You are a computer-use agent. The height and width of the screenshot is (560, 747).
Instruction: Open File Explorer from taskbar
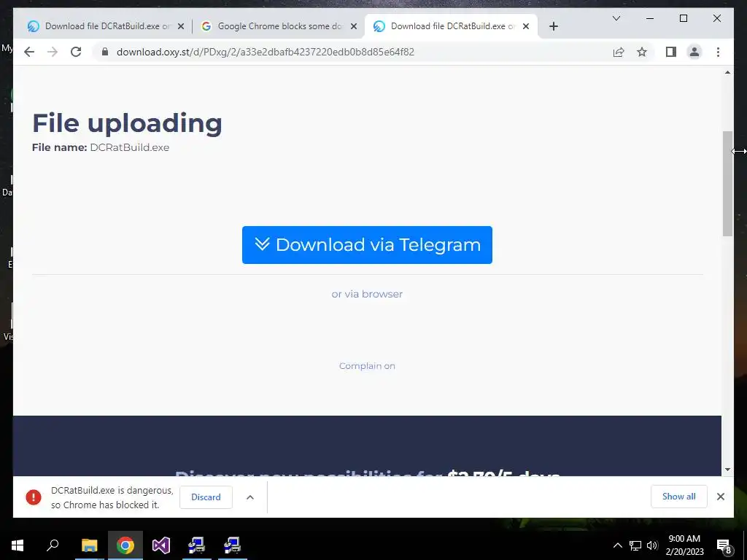pyautogui.click(x=89, y=545)
